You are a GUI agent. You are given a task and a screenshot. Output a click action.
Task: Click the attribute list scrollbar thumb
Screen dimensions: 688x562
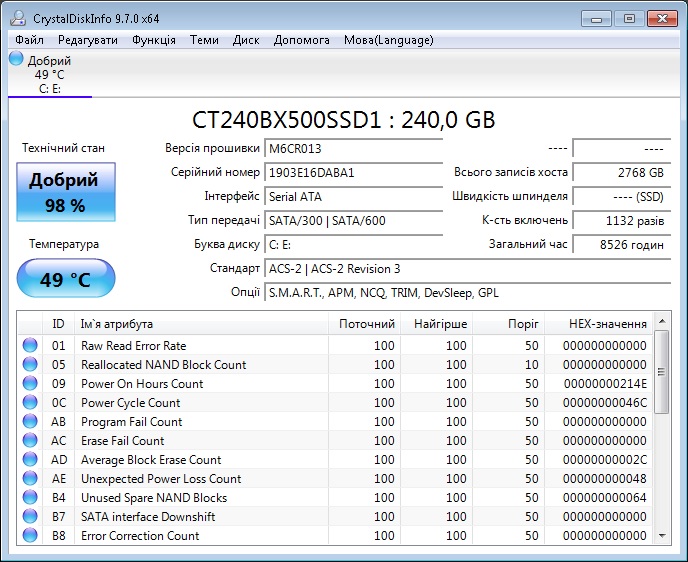[662, 372]
